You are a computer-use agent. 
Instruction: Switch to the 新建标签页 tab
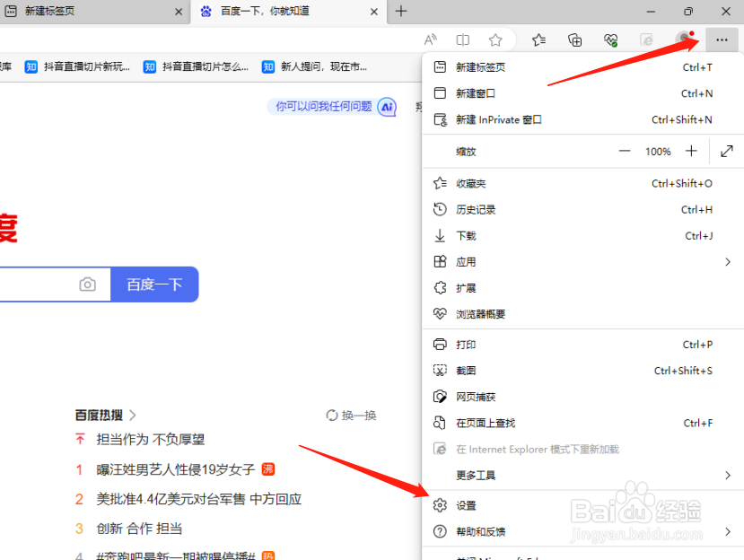(94, 12)
